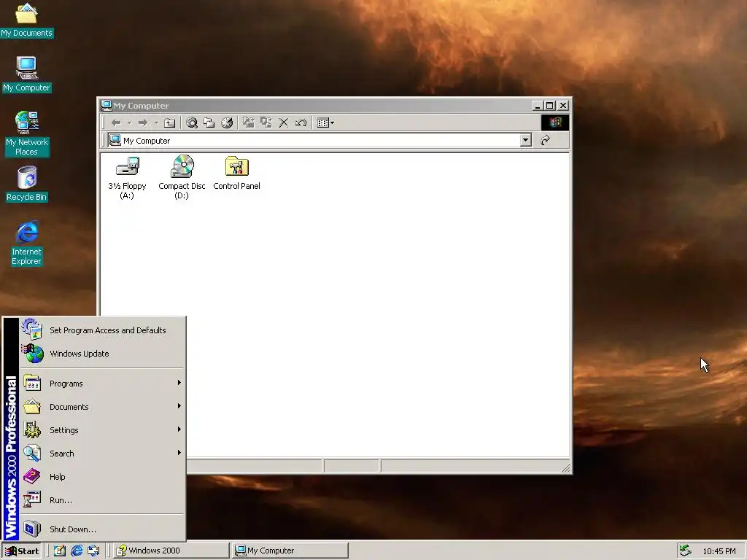
Task: Click the window resize grip corner
Action: pyautogui.click(x=565, y=467)
